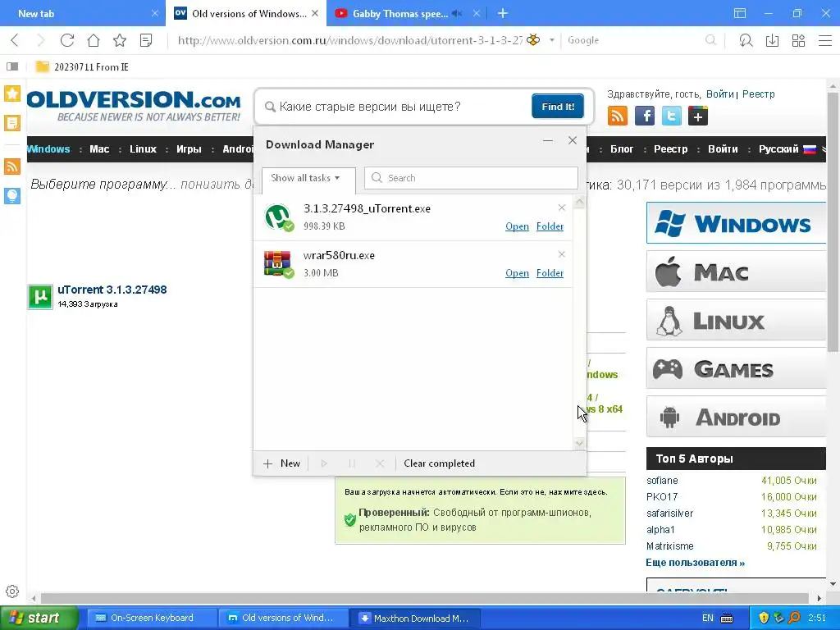The height and width of the screenshot is (630, 840).
Task: Open the Android category banner
Action: (736, 417)
